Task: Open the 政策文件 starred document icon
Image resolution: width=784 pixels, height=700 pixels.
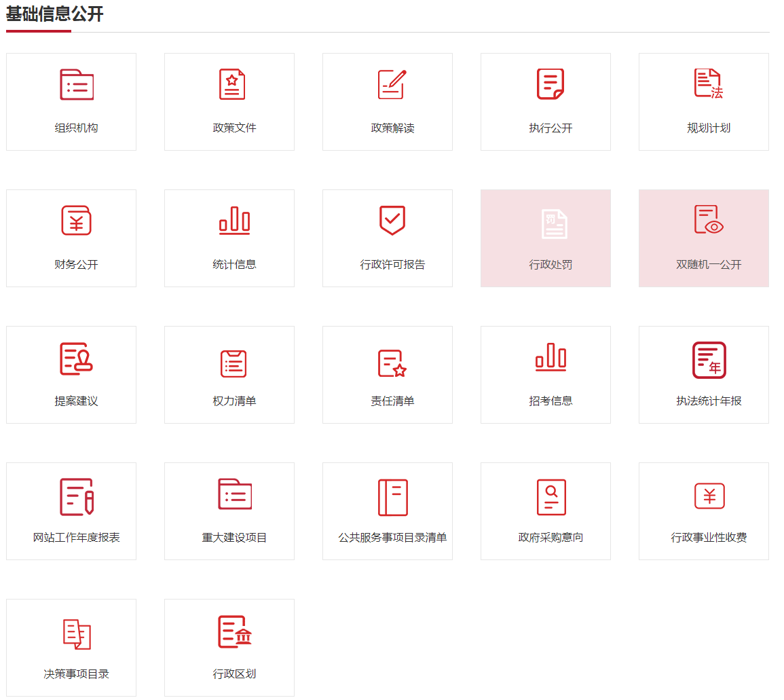Action: coord(234,85)
